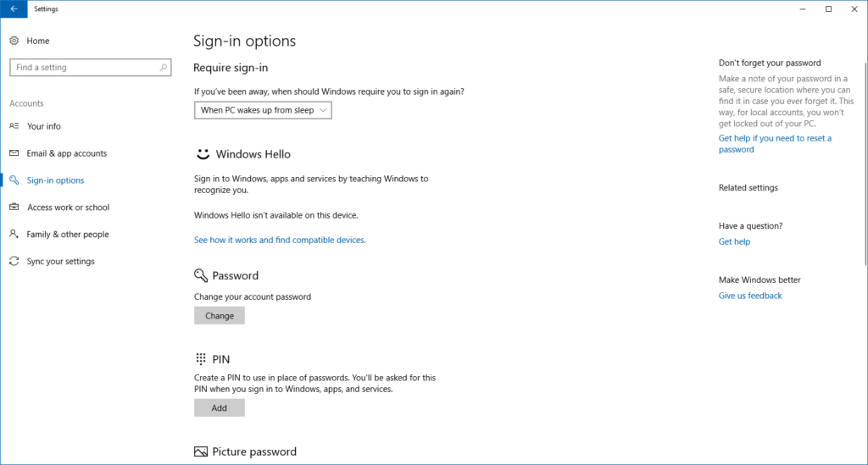The width and height of the screenshot is (868, 465).
Task: Click the search magnifier in Find a setting
Action: (x=163, y=68)
